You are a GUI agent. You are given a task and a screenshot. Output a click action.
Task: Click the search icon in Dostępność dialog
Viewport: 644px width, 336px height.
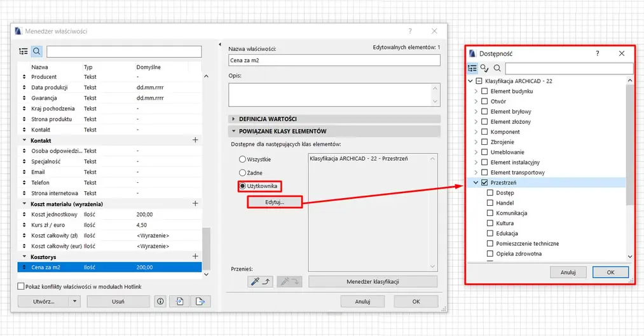(x=497, y=68)
